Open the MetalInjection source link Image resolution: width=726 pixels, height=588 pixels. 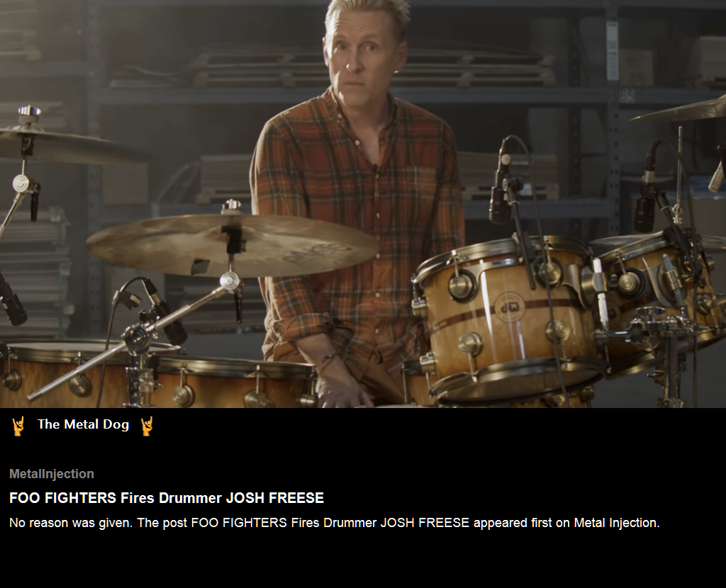tap(51, 474)
